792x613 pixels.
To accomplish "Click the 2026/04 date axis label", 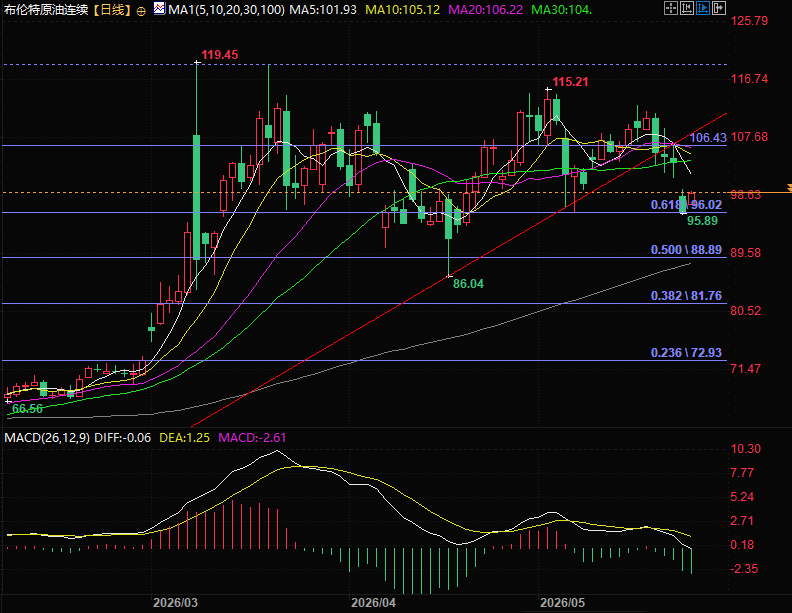I will tap(373, 603).
